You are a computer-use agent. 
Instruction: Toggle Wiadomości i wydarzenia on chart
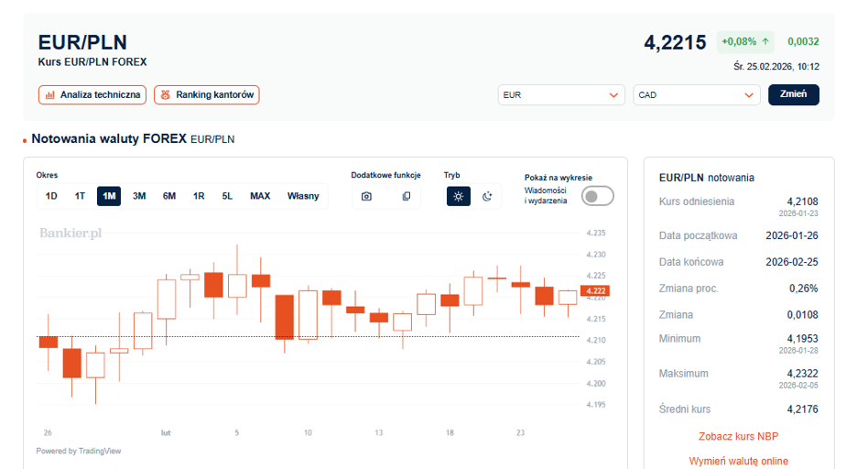(x=598, y=196)
